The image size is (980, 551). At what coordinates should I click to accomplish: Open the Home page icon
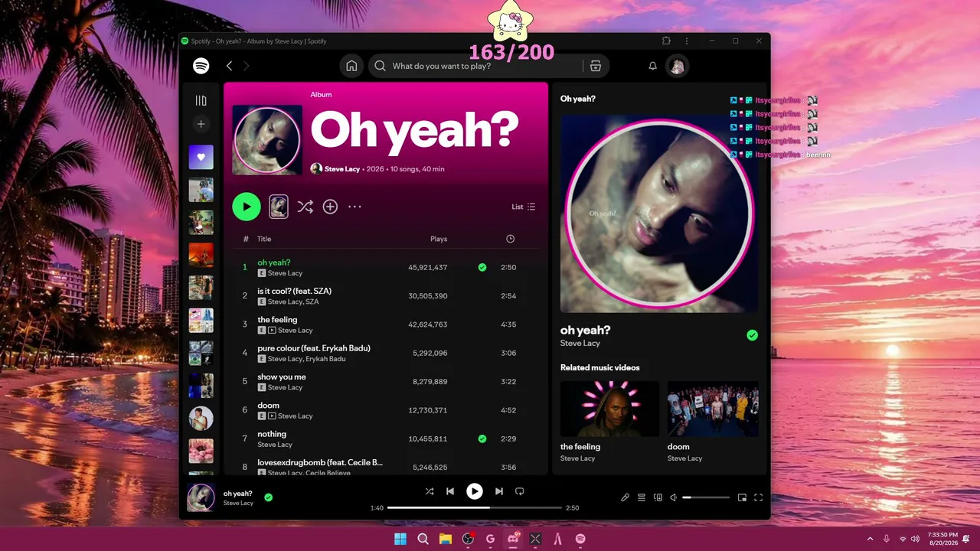[x=351, y=66]
